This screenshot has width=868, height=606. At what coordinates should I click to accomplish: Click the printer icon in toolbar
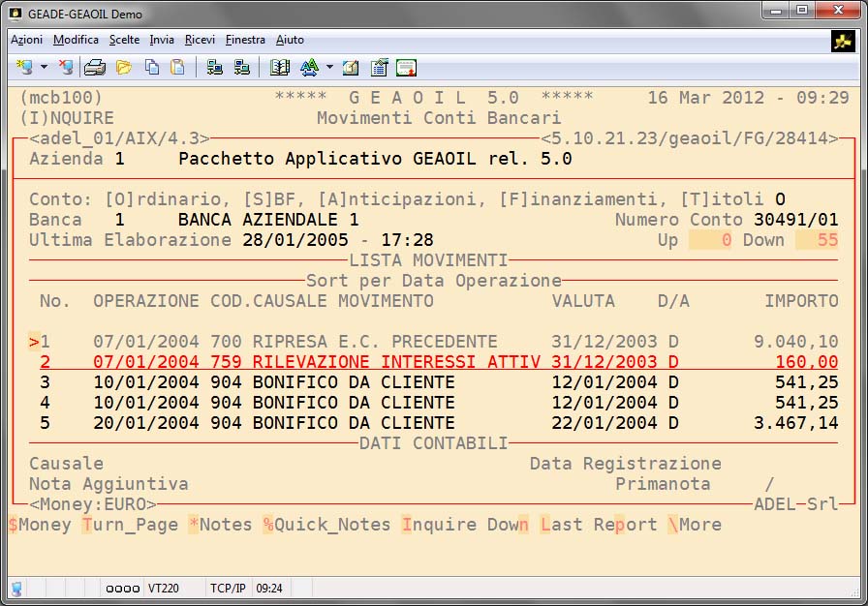94,68
